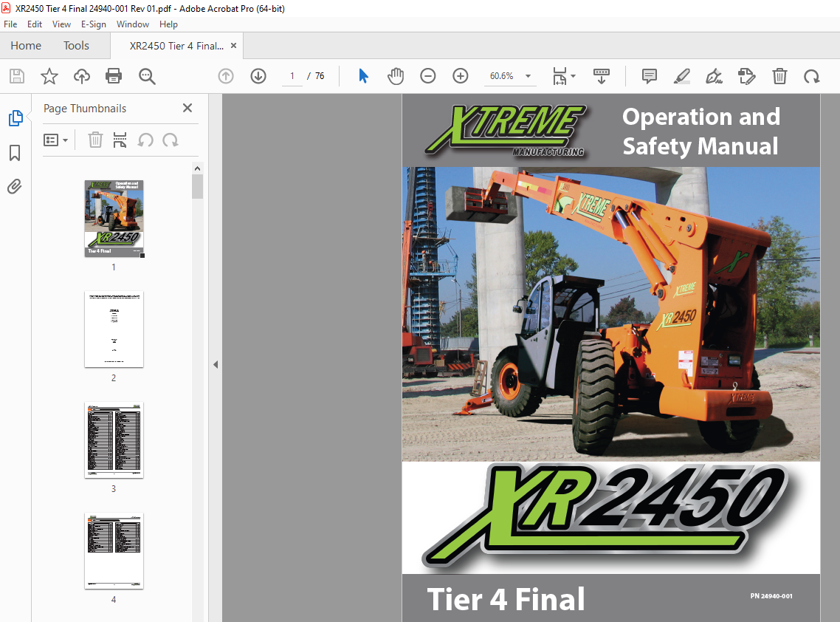Activate the Hand pan tool
Screen dimensions: 840x622
396,76
